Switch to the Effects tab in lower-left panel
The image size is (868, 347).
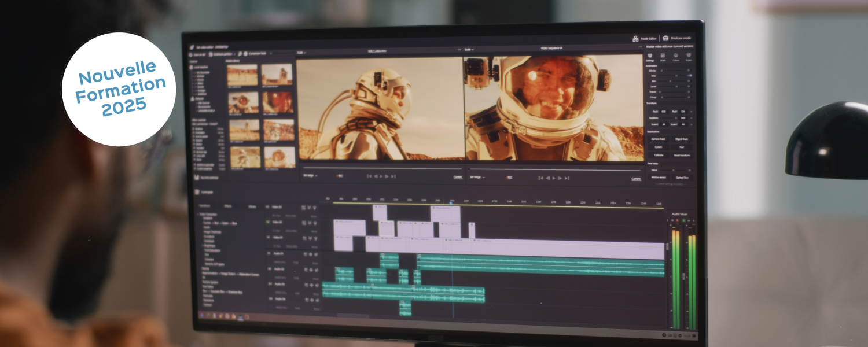[x=228, y=206]
